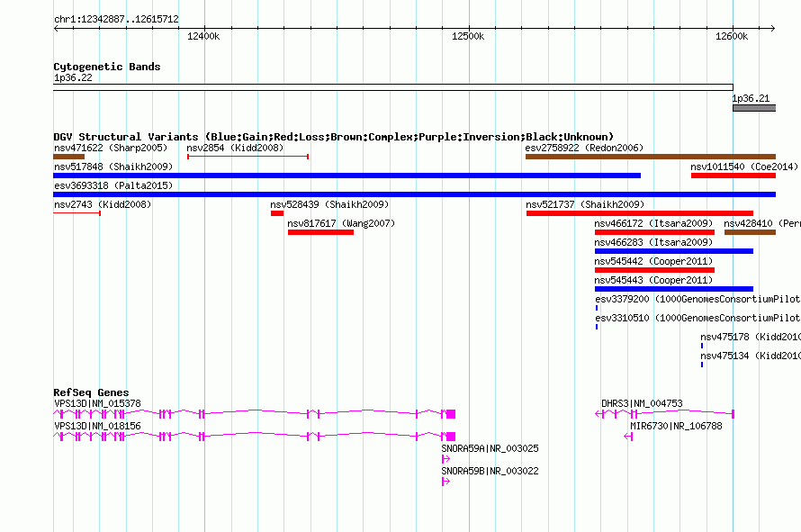This screenshot has width=801, height=532.
Task: Click the left arrowhead of the ruler
Action: pyautogui.click(x=56, y=28)
